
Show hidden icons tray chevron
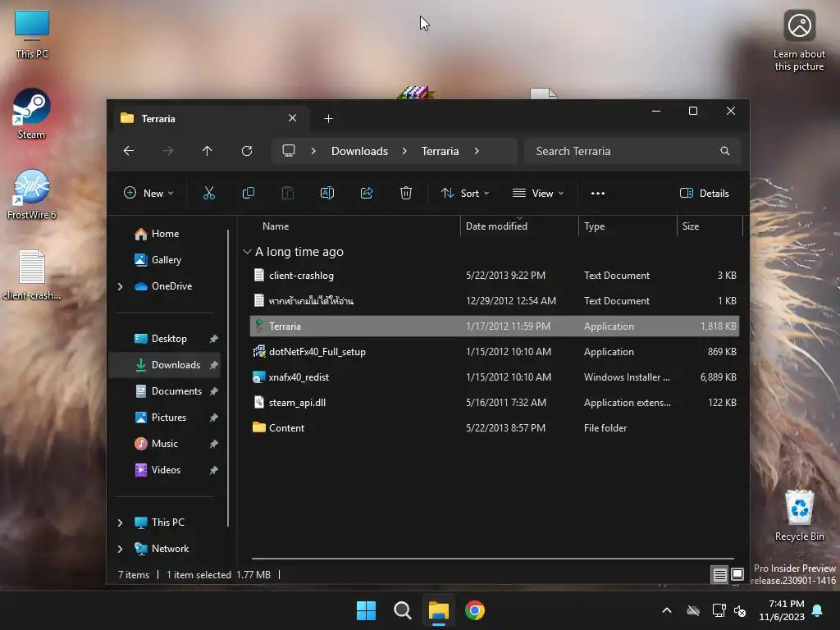click(x=667, y=610)
